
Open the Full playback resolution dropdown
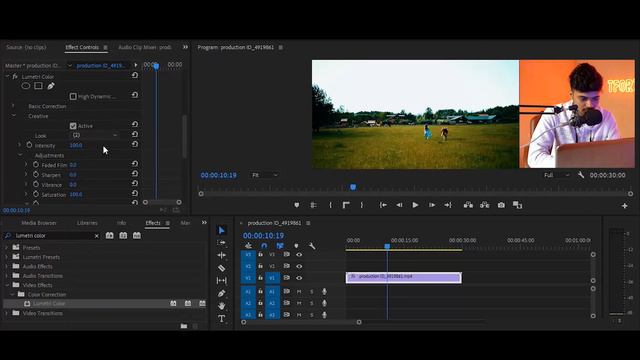[557, 175]
